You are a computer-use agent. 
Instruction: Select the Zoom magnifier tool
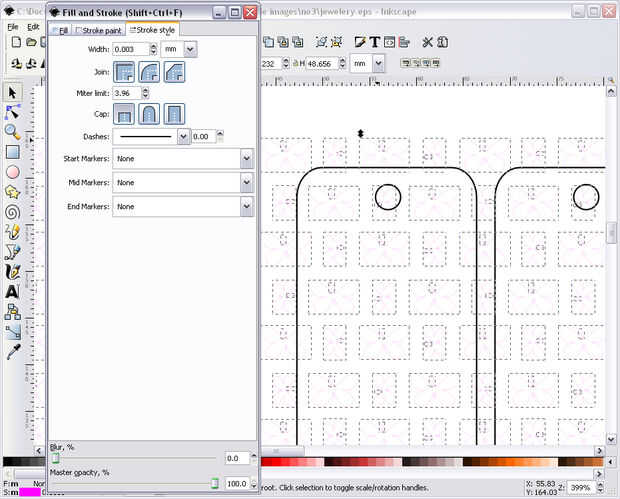[12, 132]
